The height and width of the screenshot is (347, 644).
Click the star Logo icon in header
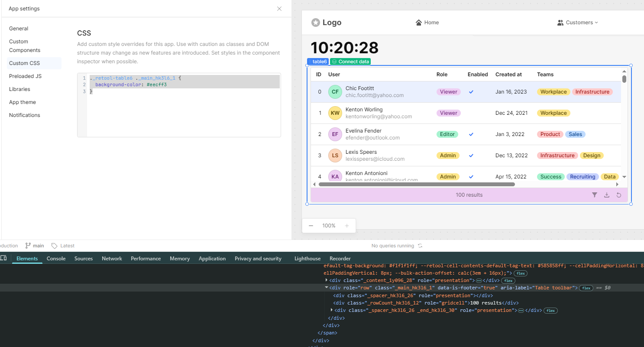(316, 23)
